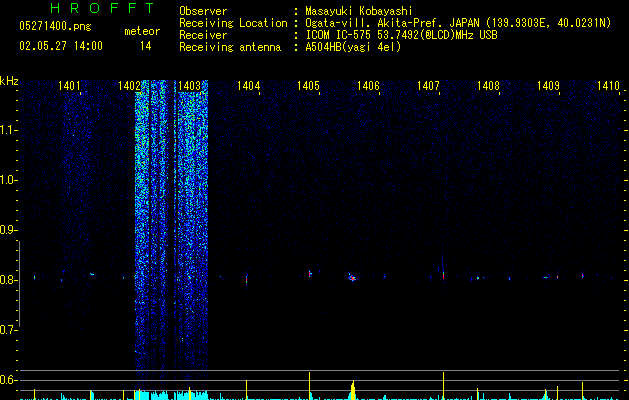The width and height of the screenshot is (629, 400).
Task: Select the ICOM IC-575 receiver description
Action: point(401,35)
